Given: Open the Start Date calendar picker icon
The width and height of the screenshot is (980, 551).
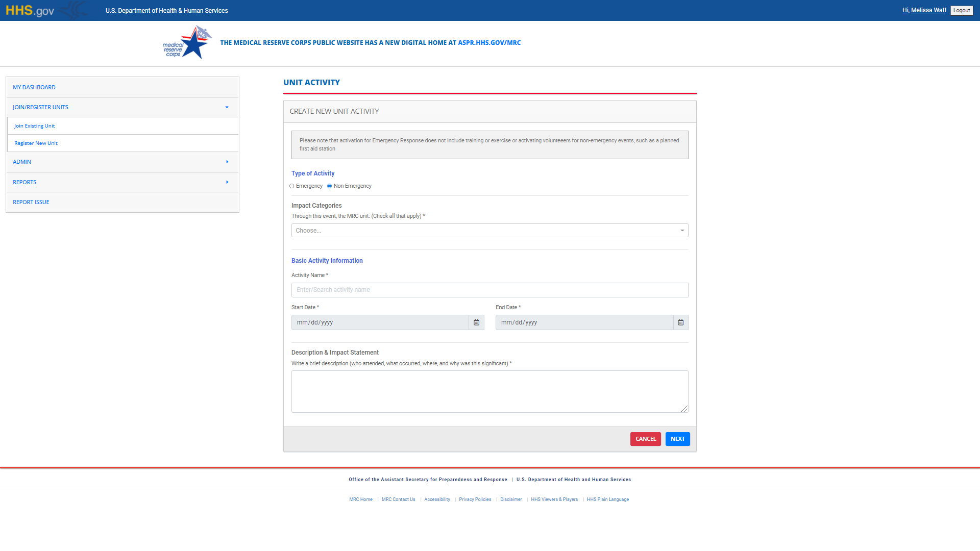Looking at the screenshot, I should pyautogui.click(x=476, y=322).
